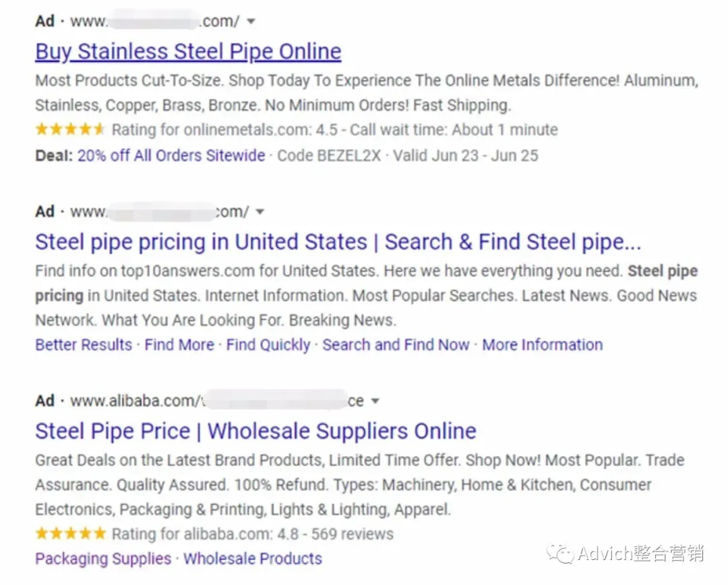Viewport: 728px width, 585px height.
Task: Click the WeChat logo in the watermark
Action: tap(560, 553)
